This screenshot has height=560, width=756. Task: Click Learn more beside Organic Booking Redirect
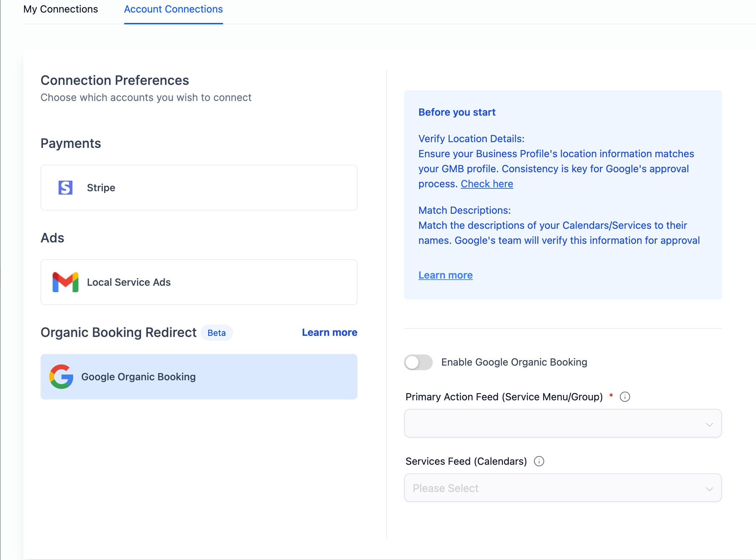pyautogui.click(x=329, y=332)
